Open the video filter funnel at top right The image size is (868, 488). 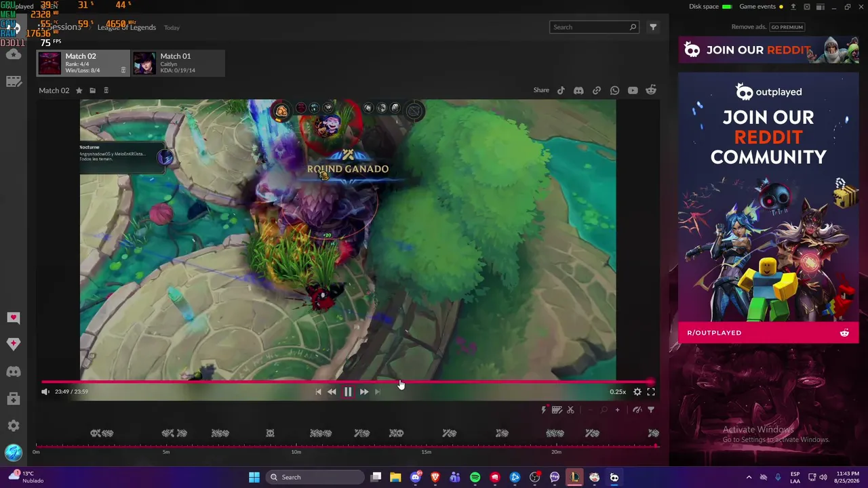tap(653, 27)
